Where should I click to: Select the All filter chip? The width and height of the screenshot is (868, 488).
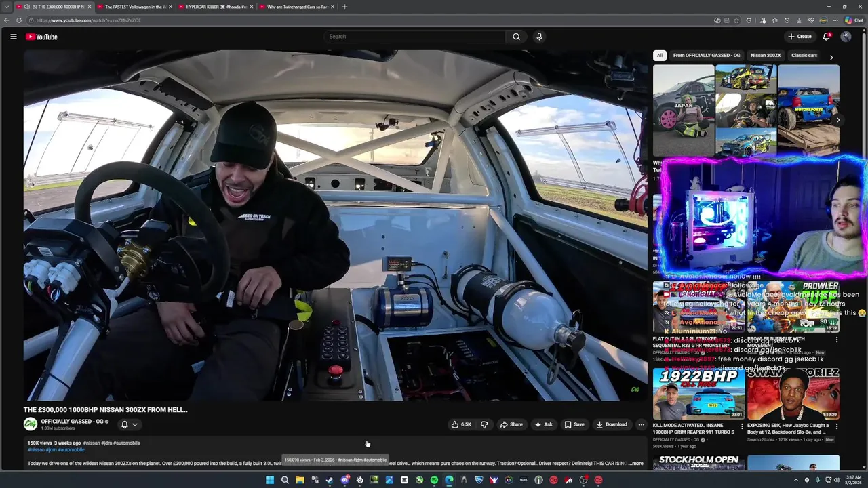click(659, 56)
